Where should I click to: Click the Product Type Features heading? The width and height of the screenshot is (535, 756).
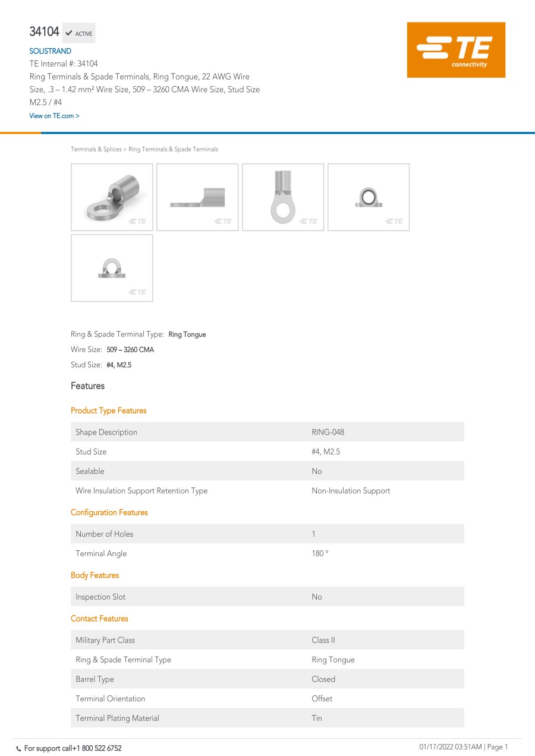(108, 411)
